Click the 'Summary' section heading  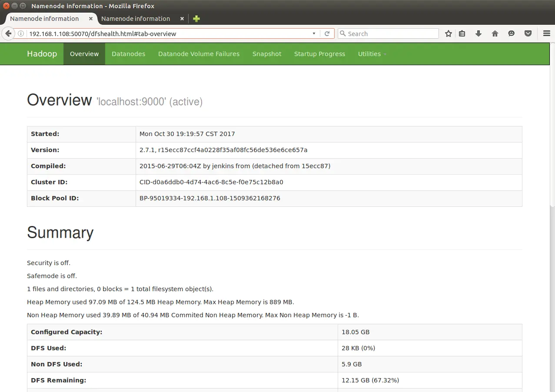click(x=60, y=233)
